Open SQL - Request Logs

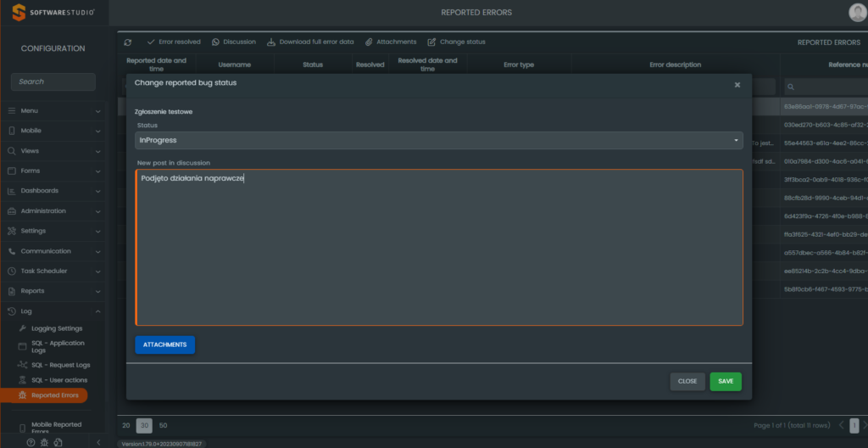click(x=59, y=364)
